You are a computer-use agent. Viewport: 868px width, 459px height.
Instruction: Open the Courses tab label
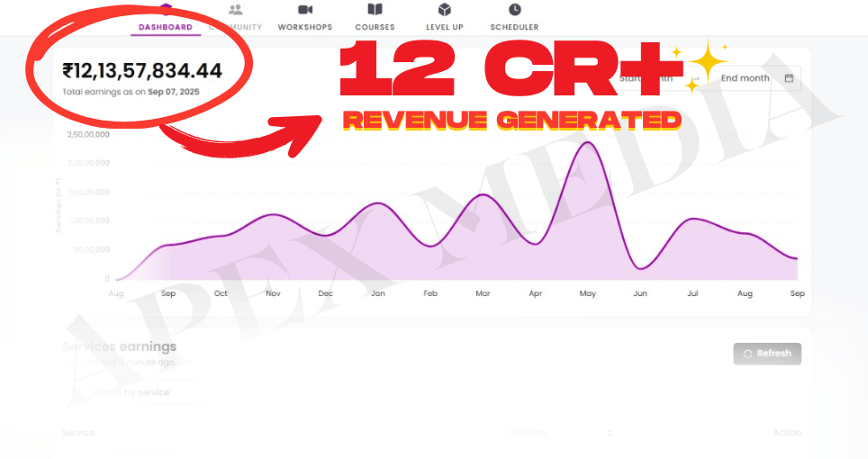[375, 27]
